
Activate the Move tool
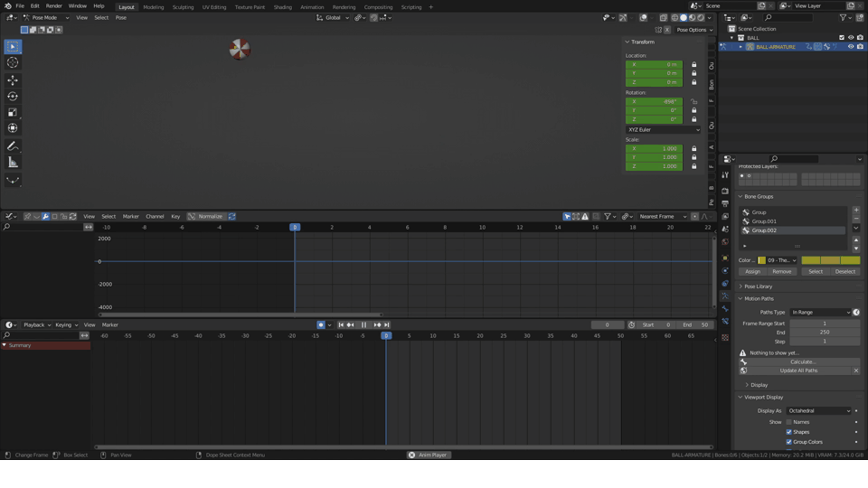(13, 80)
